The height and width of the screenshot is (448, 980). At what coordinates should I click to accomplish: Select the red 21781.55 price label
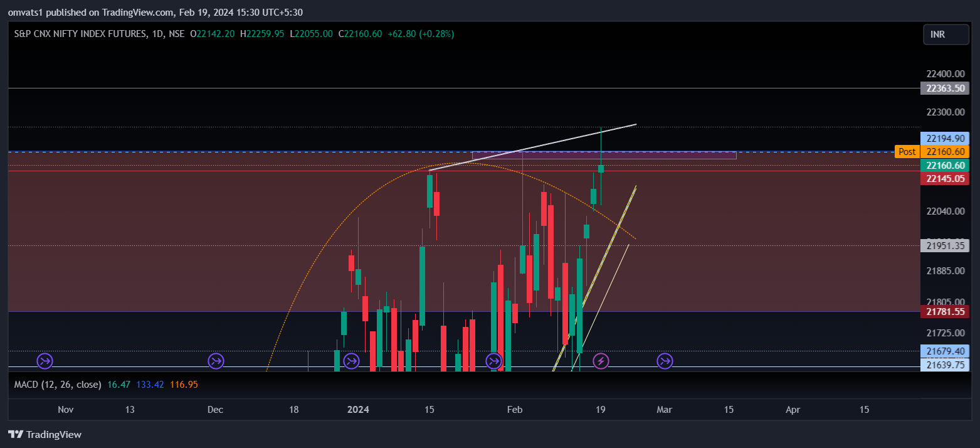tap(944, 311)
